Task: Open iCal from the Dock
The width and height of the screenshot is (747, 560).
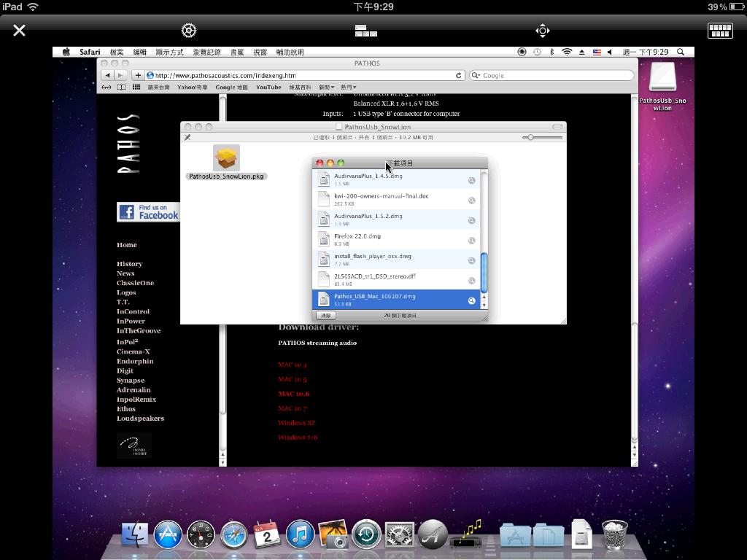Action: tap(267, 534)
